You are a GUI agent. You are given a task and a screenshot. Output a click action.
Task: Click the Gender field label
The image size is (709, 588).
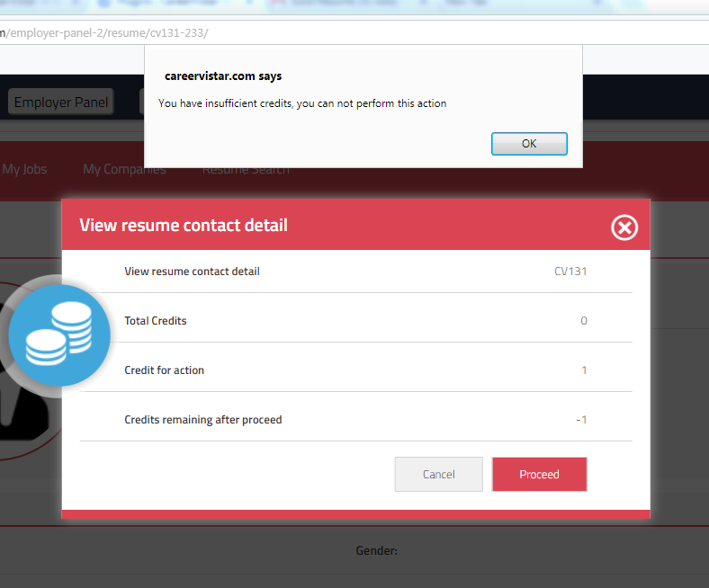[x=376, y=551]
